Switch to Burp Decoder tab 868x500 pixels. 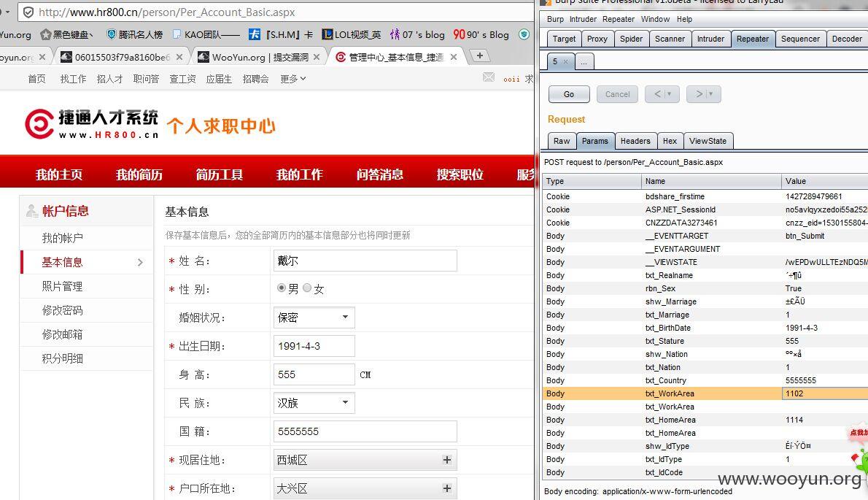(847, 39)
